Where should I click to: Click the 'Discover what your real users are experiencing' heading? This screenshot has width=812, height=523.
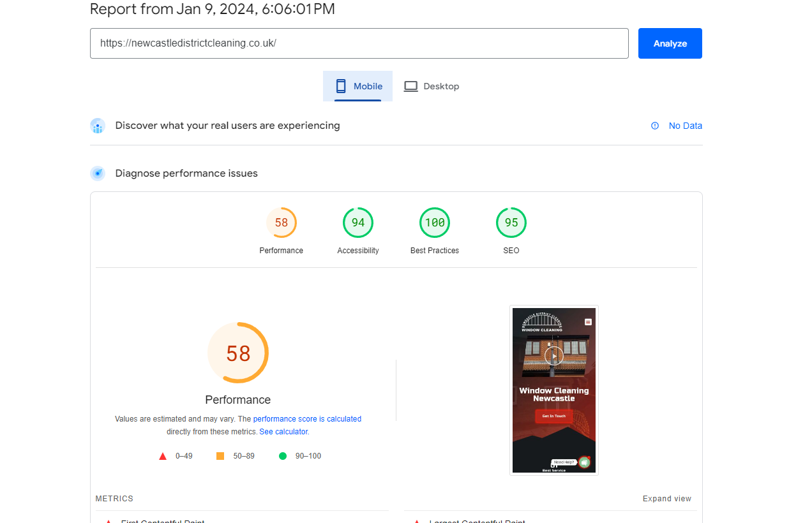click(227, 126)
